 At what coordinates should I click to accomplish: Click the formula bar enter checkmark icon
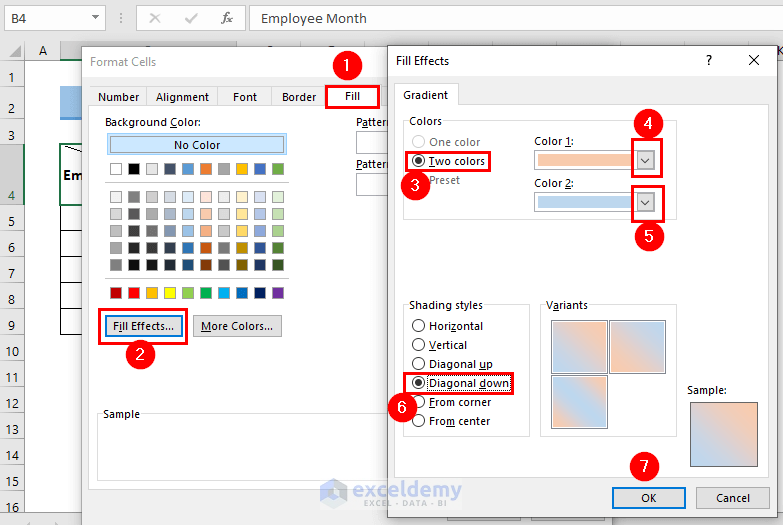pyautogui.click(x=191, y=18)
